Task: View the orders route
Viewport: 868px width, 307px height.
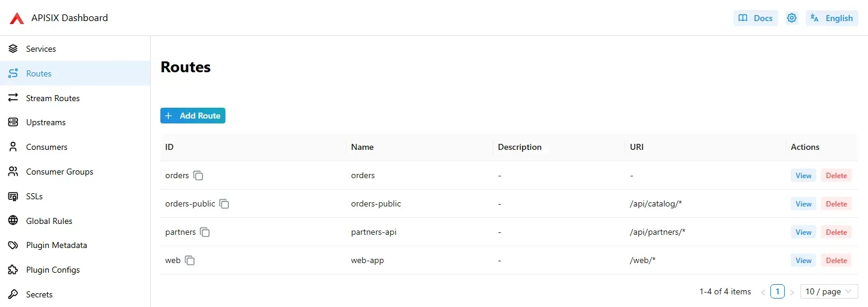Action: 804,176
